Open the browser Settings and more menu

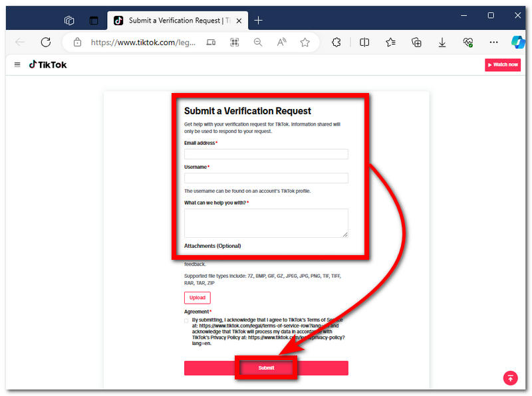pos(493,42)
